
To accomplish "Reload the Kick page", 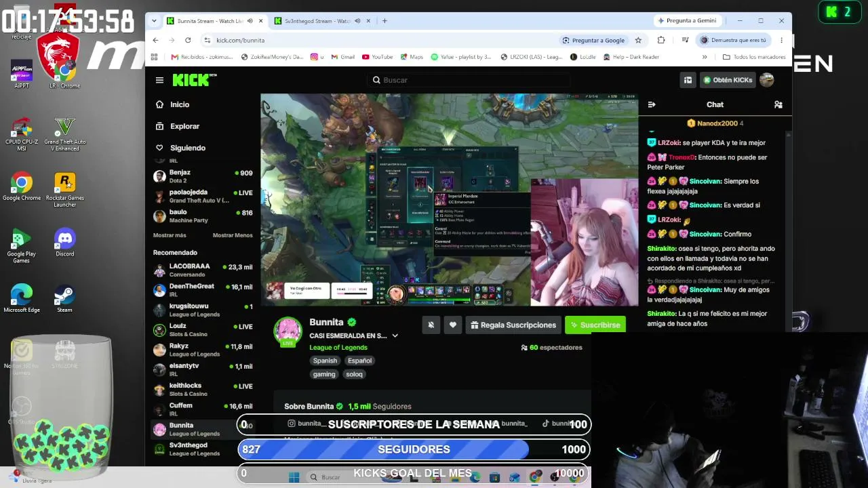I will pos(188,40).
